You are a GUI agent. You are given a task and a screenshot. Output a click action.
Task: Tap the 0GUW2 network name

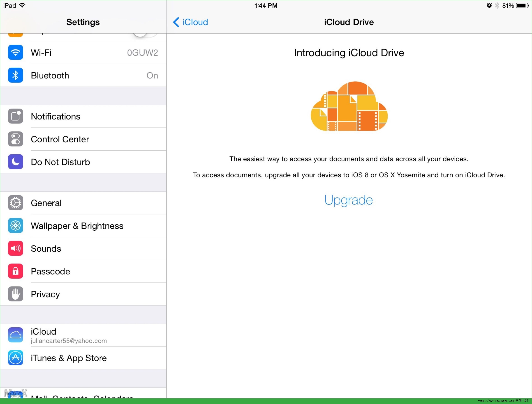[x=142, y=53]
